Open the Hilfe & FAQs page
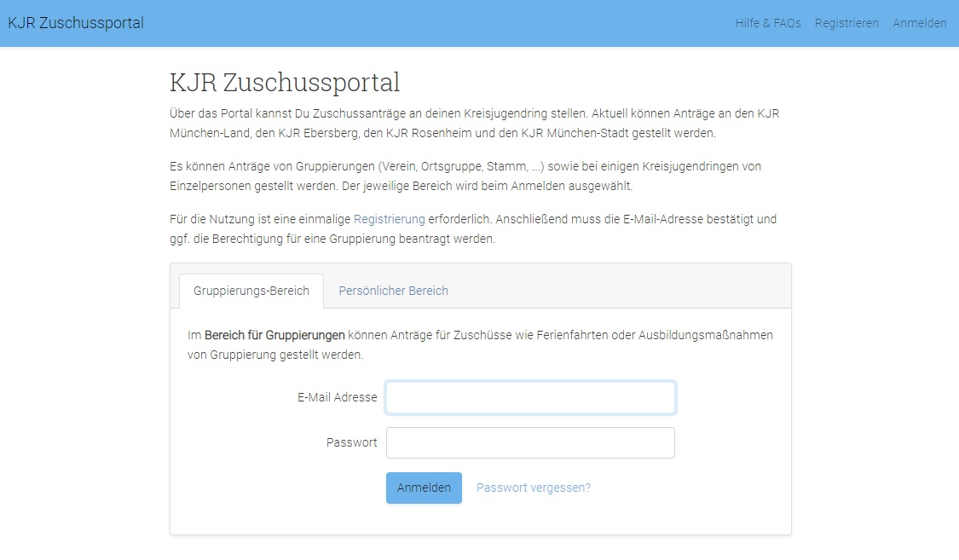Image resolution: width=959 pixels, height=560 pixels. pyautogui.click(x=767, y=23)
